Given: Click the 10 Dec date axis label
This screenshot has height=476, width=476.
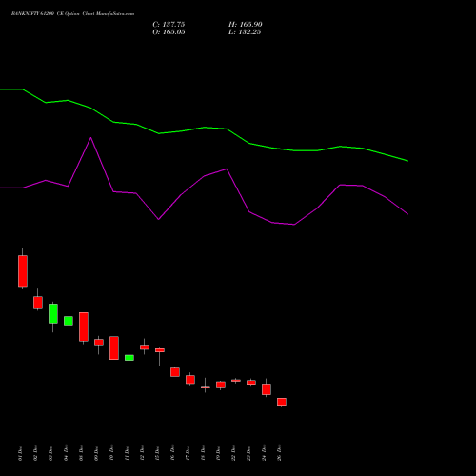Looking at the screenshot, I should 111,453.
